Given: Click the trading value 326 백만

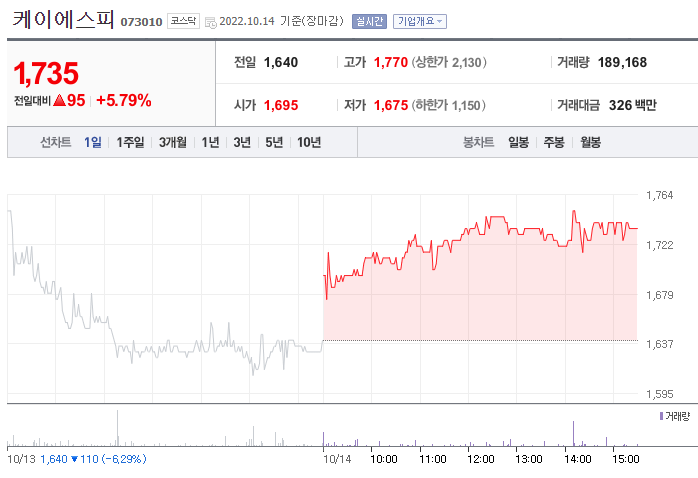Looking at the screenshot, I should (633, 105).
